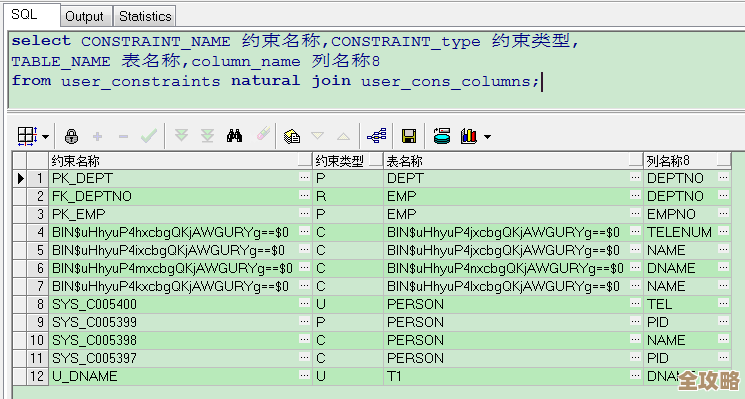The image size is (745, 399).
Task: Click the eraser clear record icon
Action: tap(263, 134)
